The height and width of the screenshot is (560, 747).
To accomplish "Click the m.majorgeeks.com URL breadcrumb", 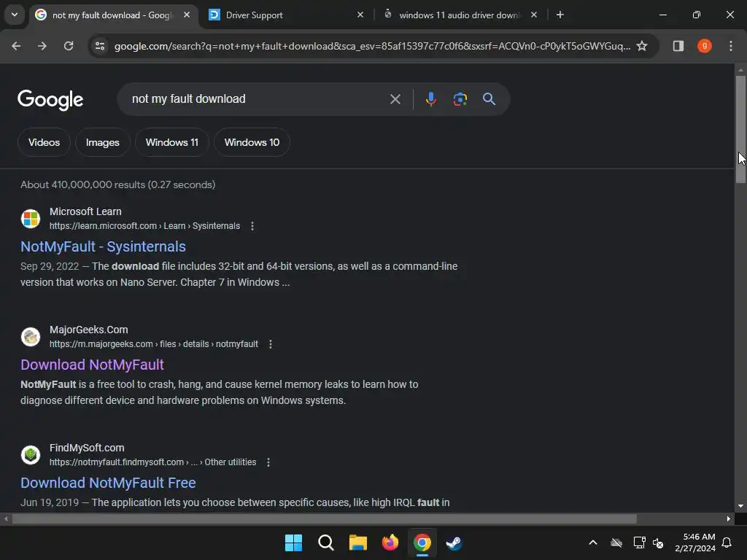I will tap(154, 344).
